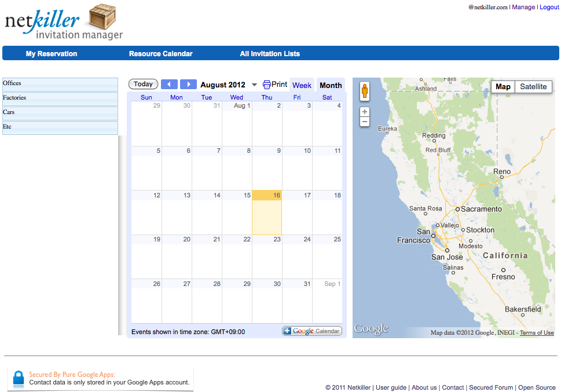Click the Google logo on the map

371,329
